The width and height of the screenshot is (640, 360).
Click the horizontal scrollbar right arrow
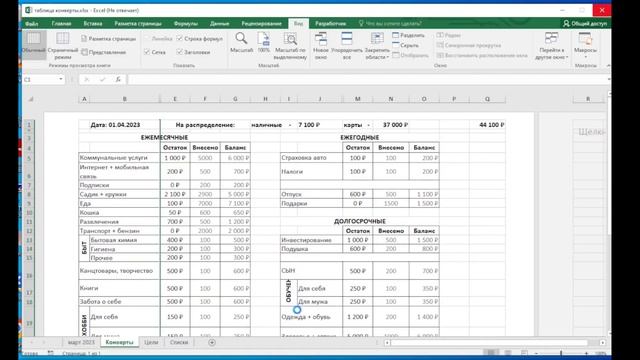pyautogui.click(x=603, y=342)
